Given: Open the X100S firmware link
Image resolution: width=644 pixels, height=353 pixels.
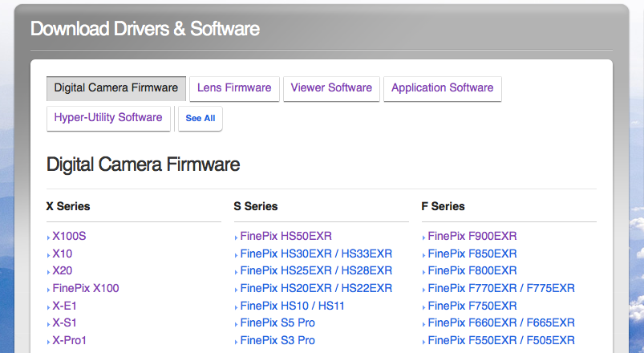Looking at the screenshot, I should pyautogui.click(x=69, y=237).
